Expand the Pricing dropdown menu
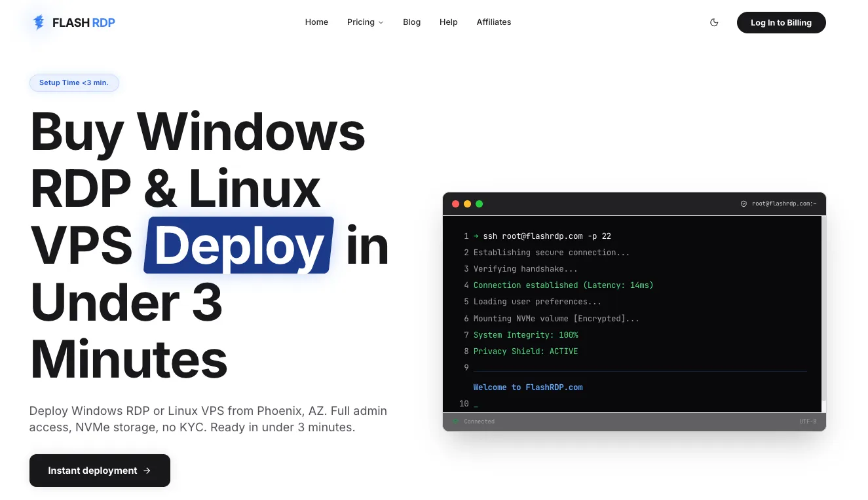This screenshot has height=500, width=868. [365, 22]
